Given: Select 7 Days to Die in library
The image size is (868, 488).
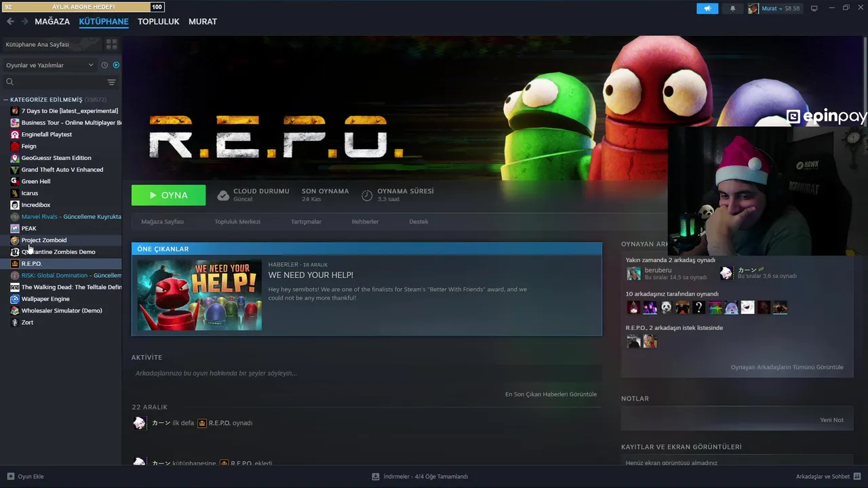Looking at the screenshot, I should point(65,110).
